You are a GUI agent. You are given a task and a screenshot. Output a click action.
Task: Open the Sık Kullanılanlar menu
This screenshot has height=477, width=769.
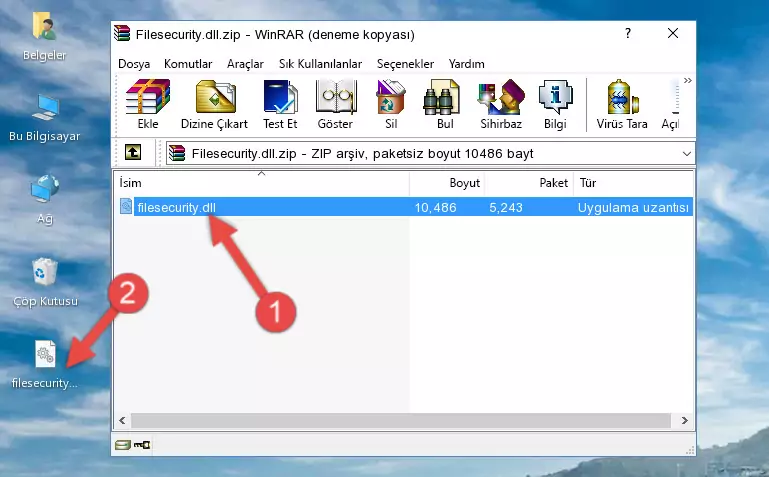click(320, 64)
